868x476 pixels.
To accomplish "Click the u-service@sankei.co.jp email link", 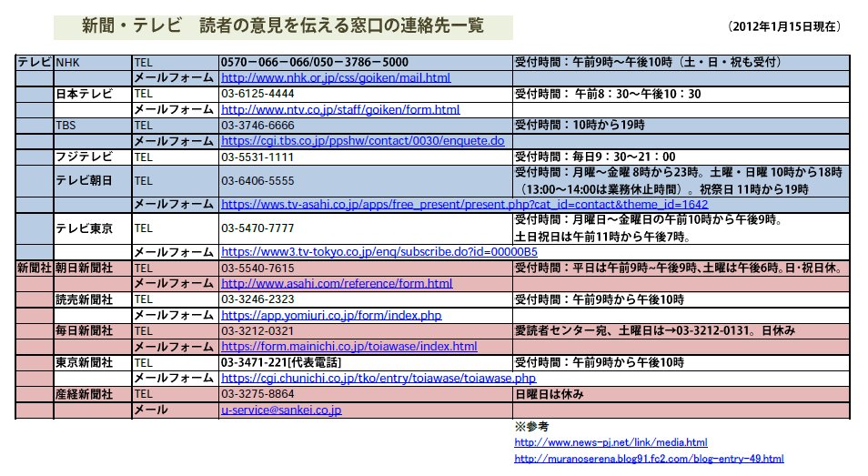I will tap(281, 410).
